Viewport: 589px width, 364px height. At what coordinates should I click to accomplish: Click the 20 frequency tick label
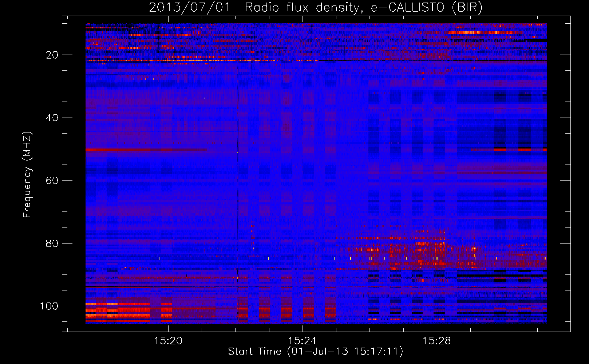coord(52,55)
